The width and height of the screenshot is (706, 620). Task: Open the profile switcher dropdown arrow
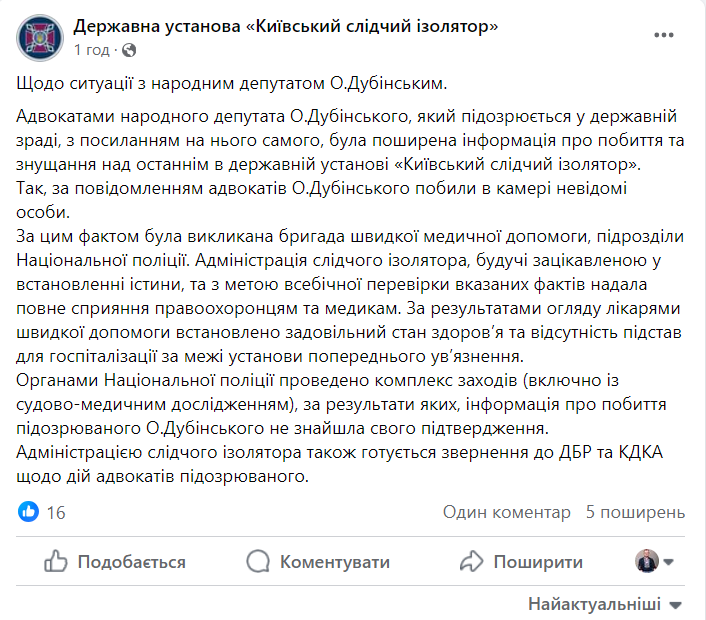click(668, 561)
